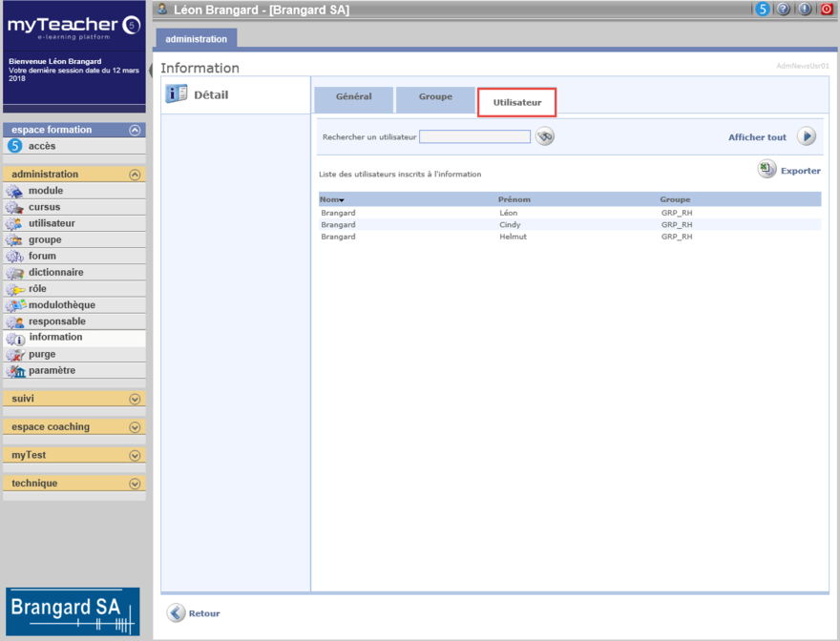This screenshot has height=641, width=840.
Task: Select the Cindy Brangard user row
Action: tap(510, 225)
